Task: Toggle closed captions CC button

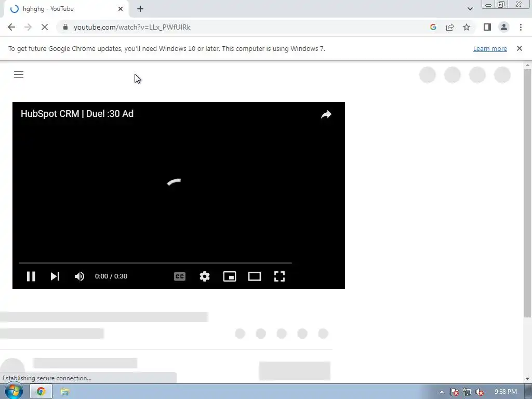Action: (179, 276)
